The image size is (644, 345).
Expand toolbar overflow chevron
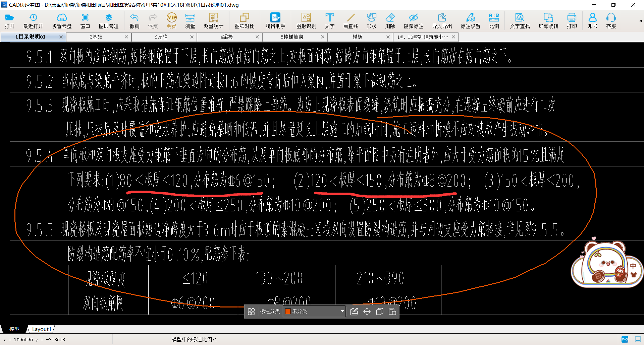(641, 21)
